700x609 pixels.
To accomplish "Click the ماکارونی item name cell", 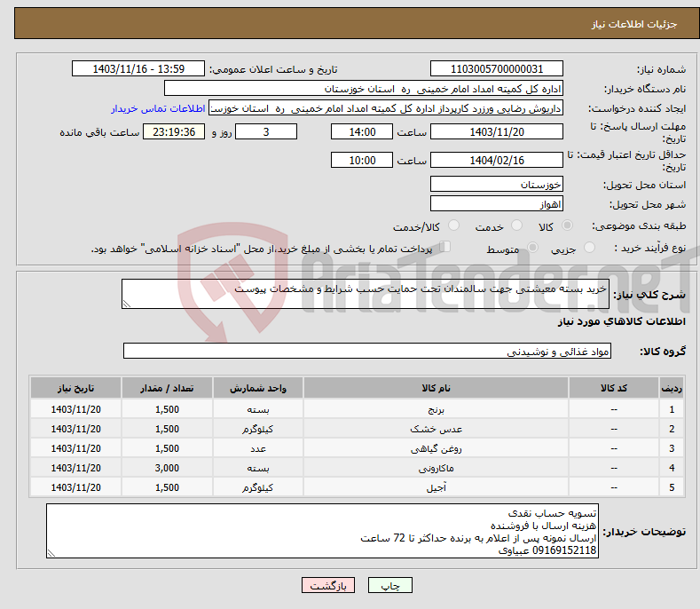I will tap(436, 468).
